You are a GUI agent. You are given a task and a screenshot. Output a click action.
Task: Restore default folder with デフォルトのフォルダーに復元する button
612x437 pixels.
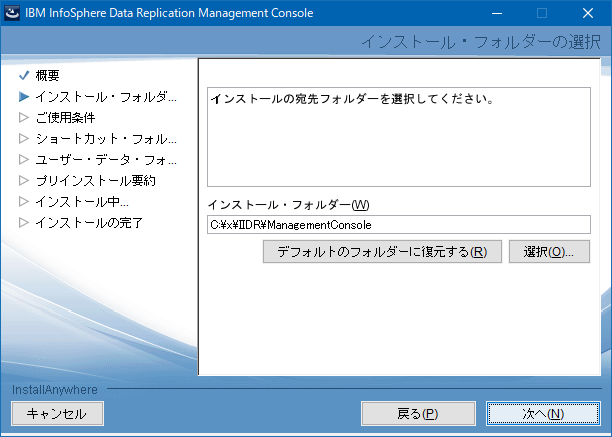(382, 252)
